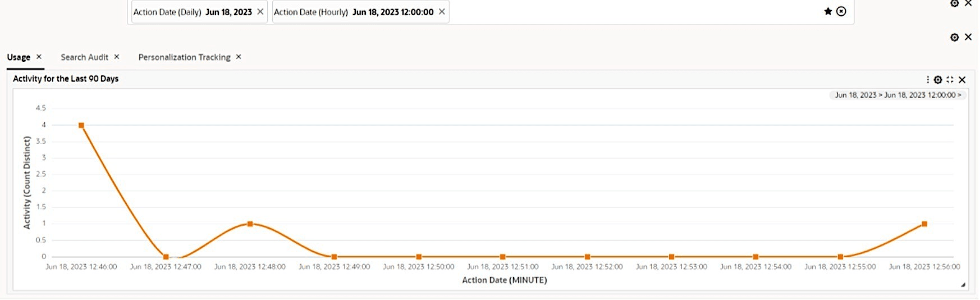Select the data point at 12:54:00
Image resolution: width=980 pixels, height=300 pixels.
(755, 257)
